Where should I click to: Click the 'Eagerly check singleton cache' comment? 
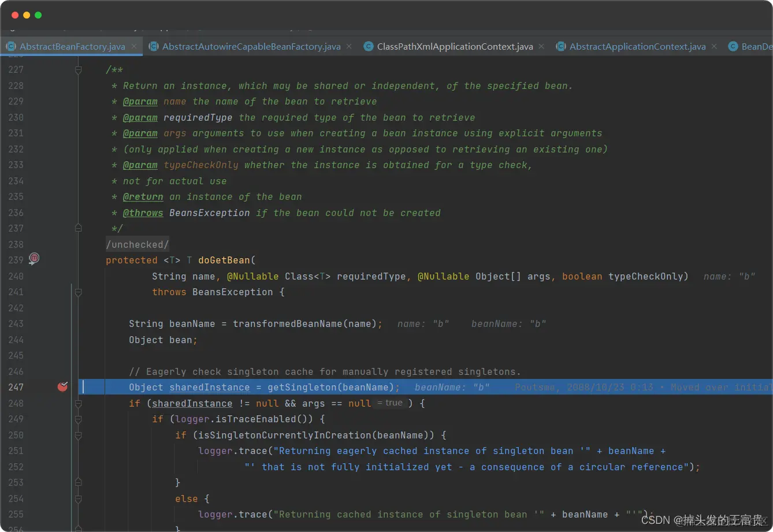(x=325, y=372)
